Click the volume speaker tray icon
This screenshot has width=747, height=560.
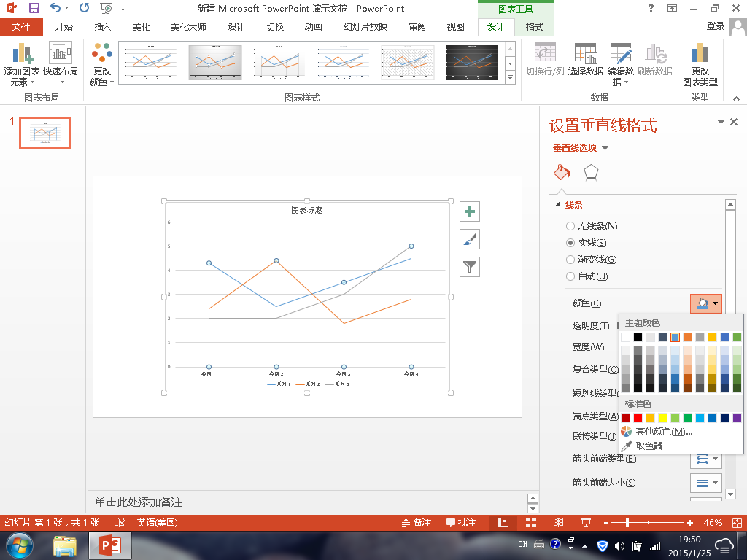(x=619, y=545)
